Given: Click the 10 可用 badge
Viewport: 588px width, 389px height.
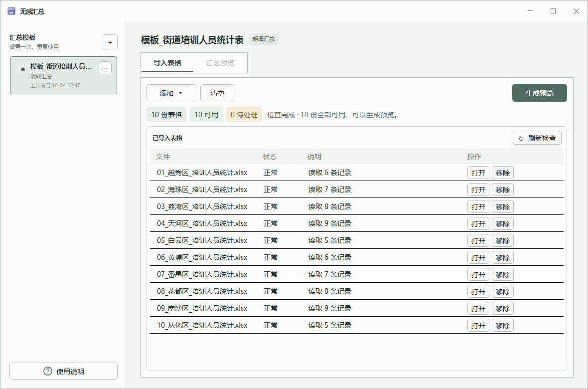Looking at the screenshot, I should tap(206, 115).
